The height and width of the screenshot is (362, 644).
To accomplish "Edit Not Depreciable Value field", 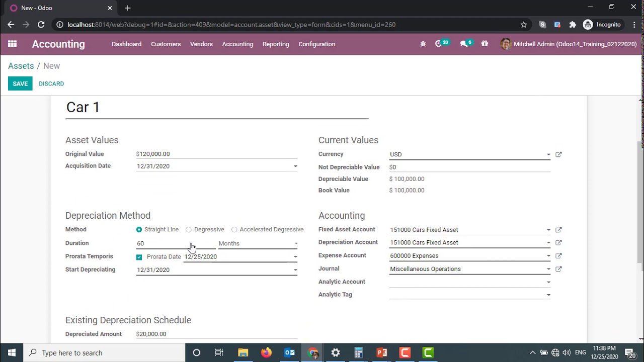I will pyautogui.click(x=470, y=167).
